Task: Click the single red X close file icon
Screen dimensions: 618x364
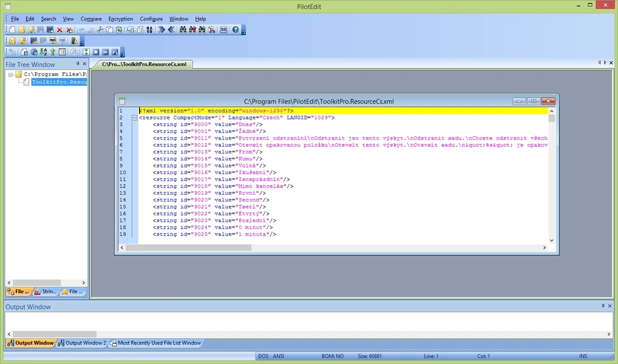Action: pyautogui.click(x=59, y=30)
